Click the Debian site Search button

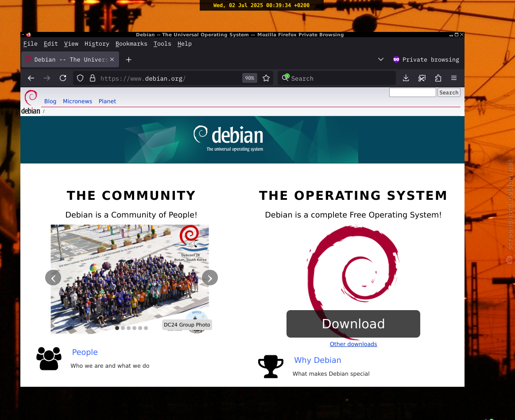point(449,93)
